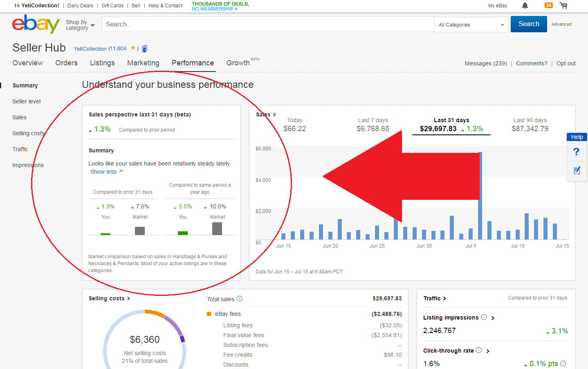Open the All Categories dropdown
Image resolution: width=588 pixels, height=369 pixels.
(471, 25)
